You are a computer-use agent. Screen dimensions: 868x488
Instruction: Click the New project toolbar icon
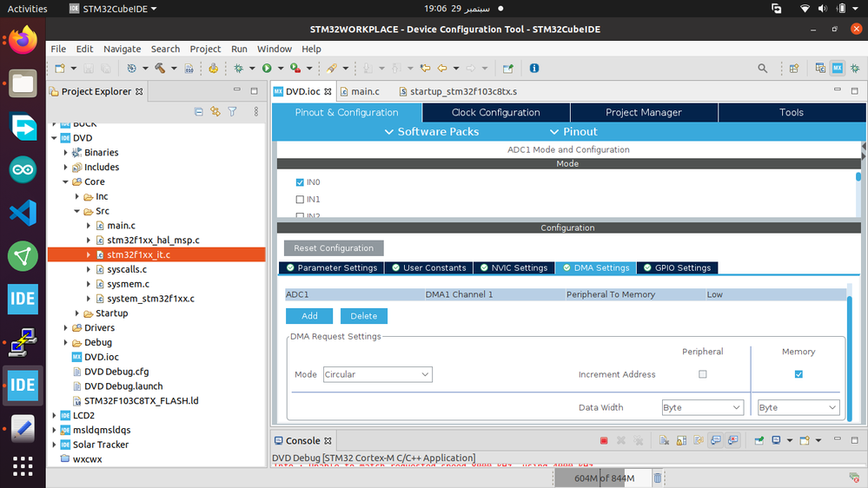(60, 68)
